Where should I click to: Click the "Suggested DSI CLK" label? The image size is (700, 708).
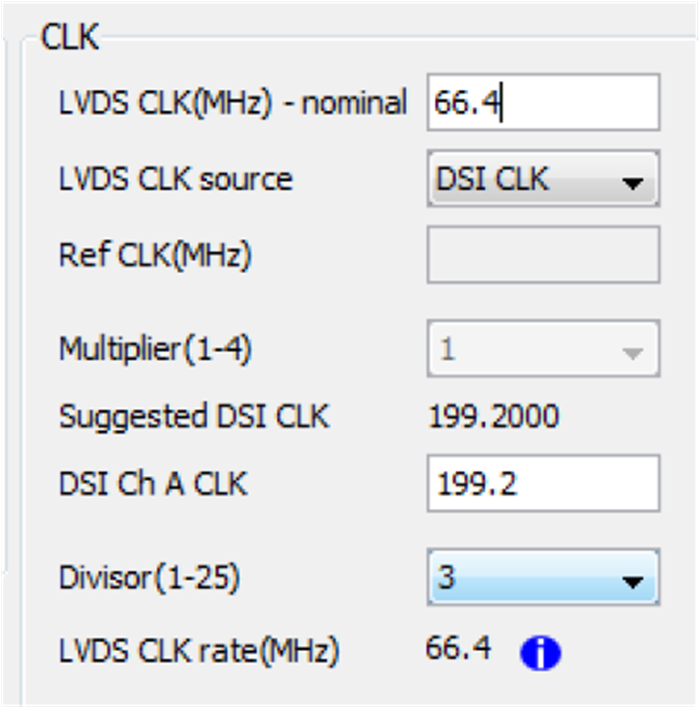[x=193, y=417]
